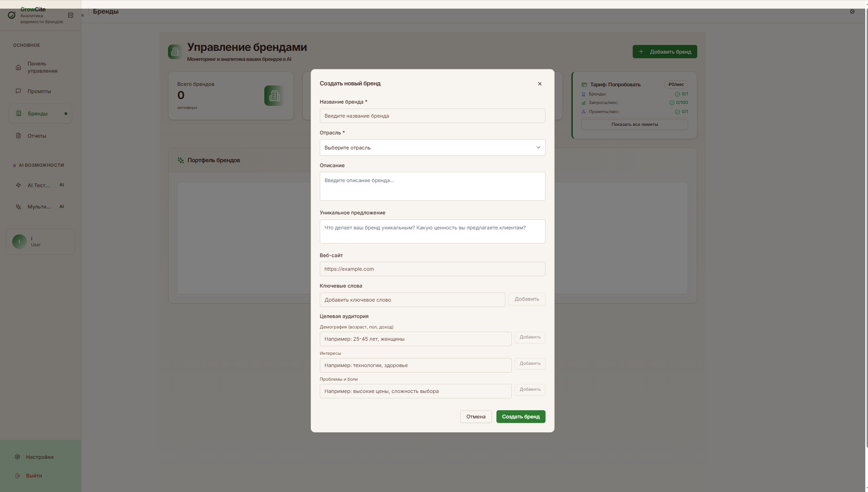This screenshot has height=492, width=868.
Task: Click the user avatar circle
Action: (20, 242)
